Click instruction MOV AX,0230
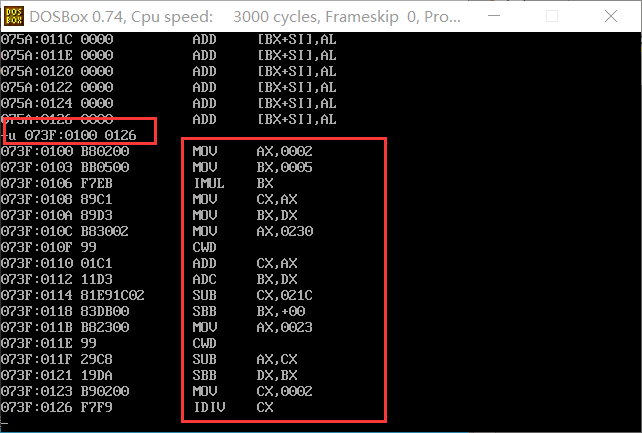642x433 pixels. click(253, 231)
